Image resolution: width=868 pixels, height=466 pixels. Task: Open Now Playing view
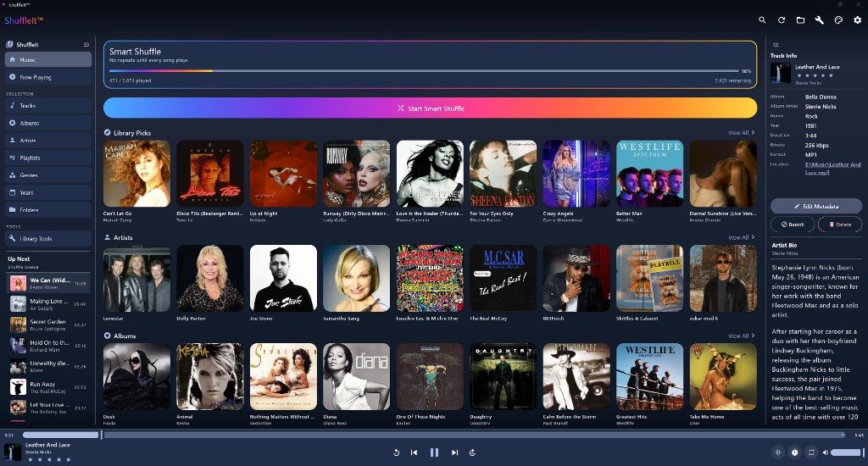pos(48,77)
